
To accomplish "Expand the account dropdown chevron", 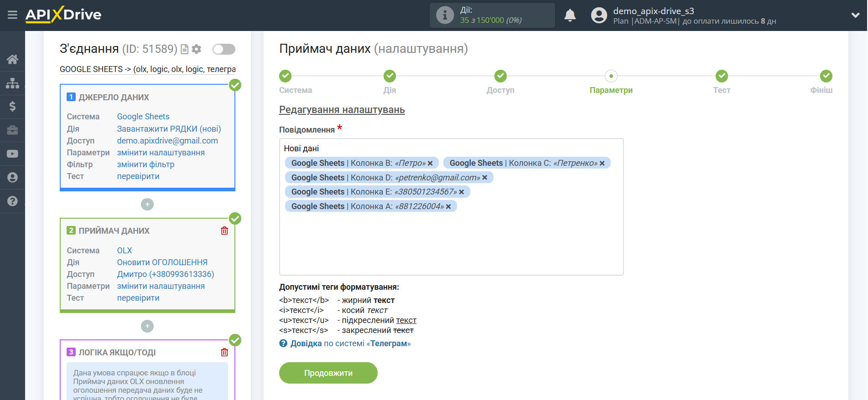I will (855, 15).
